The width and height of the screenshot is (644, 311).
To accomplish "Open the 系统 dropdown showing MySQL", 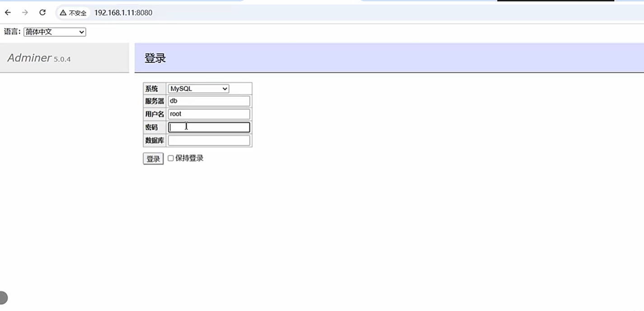I will (198, 89).
